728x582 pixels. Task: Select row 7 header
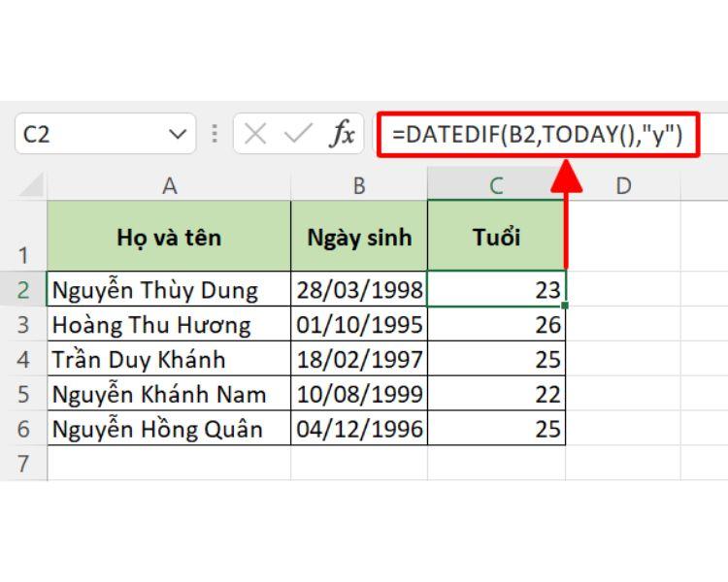[x=23, y=464]
